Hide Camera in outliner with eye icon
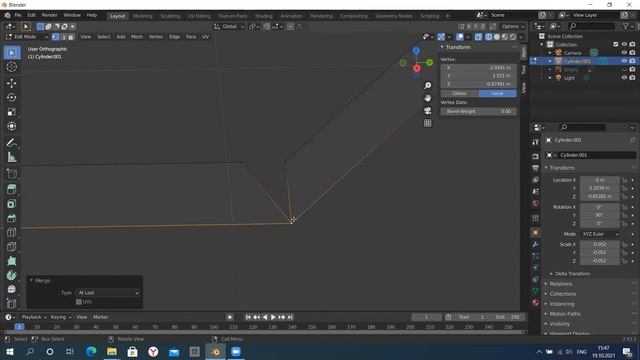Viewport: 640px width, 360px height. click(x=624, y=53)
